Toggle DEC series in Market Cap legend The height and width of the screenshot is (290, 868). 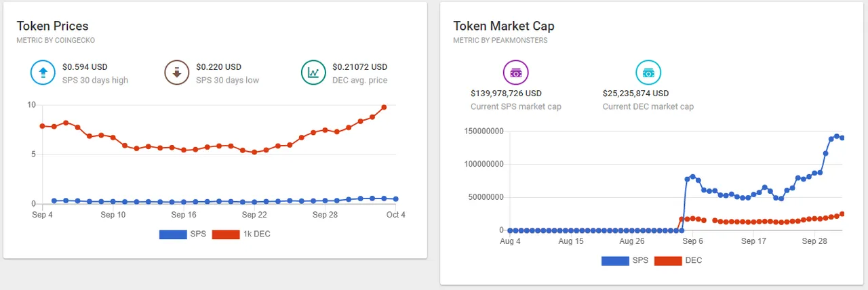click(x=677, y=260)
